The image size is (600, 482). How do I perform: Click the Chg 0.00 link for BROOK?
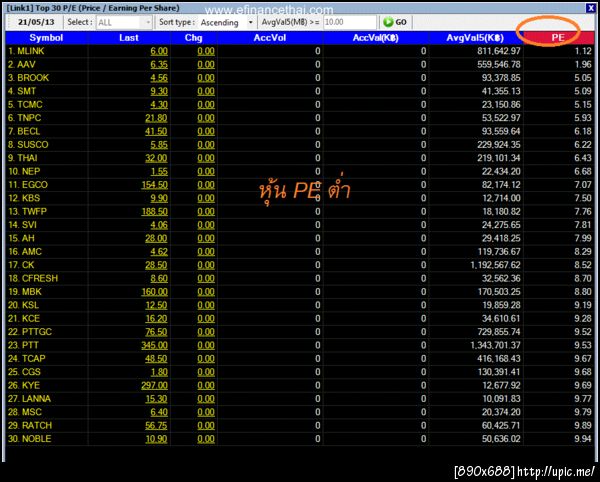[x=206, y=78]
